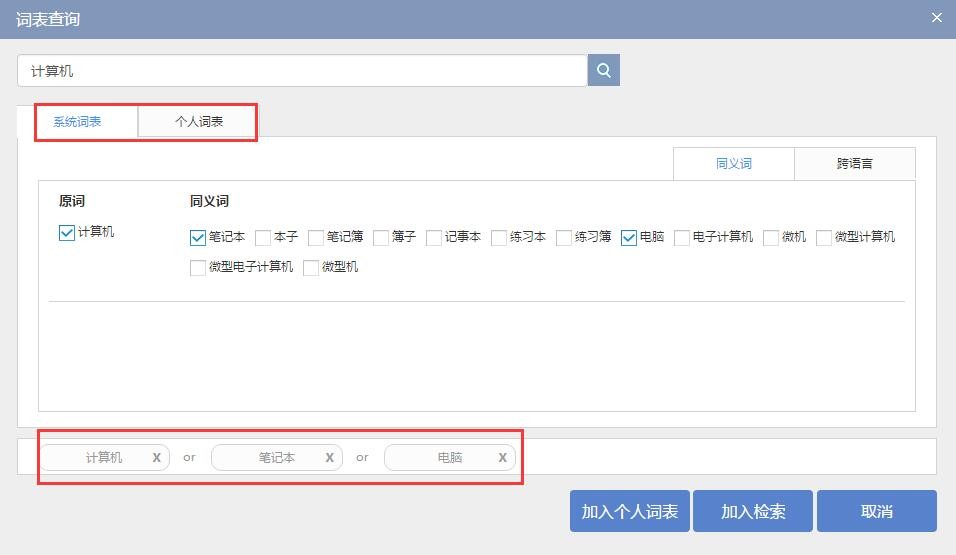956x555 pixels.
Task: Show the 同义词 tab
Action: 733,164
